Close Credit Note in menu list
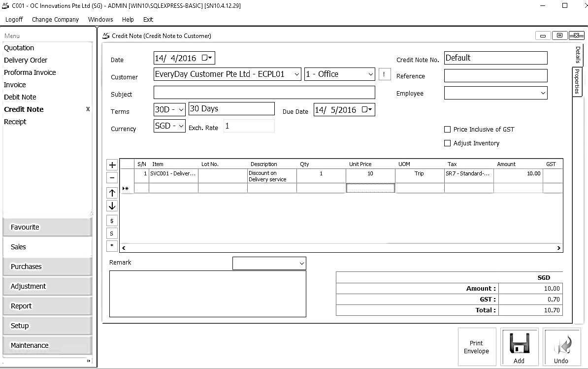Image resolution: width=588 pixels, height=369 pixels. point(88,109)
